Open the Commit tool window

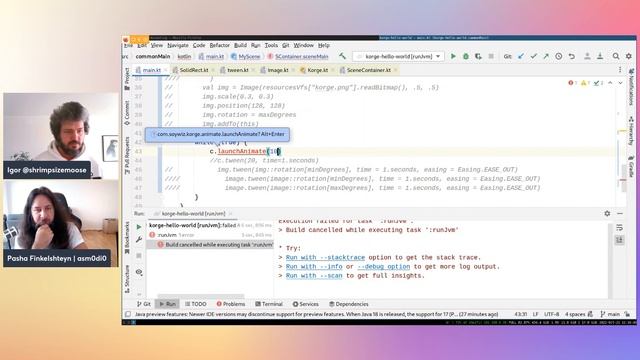coord(127,113)
